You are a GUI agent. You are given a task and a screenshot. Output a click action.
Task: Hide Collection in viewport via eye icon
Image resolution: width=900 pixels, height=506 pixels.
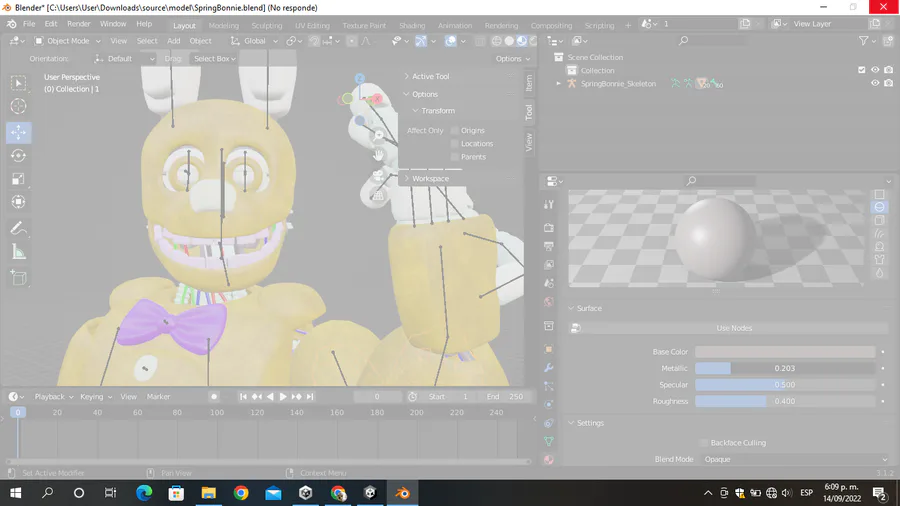[875, 70]
